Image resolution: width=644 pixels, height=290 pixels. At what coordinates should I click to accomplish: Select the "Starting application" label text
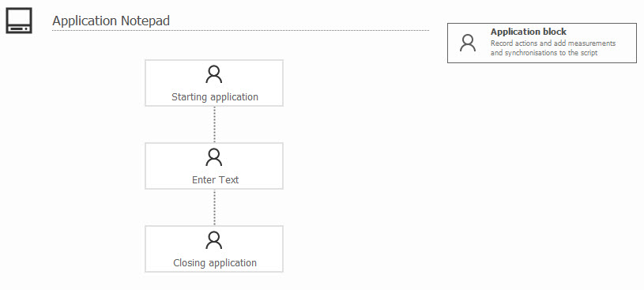215,97
